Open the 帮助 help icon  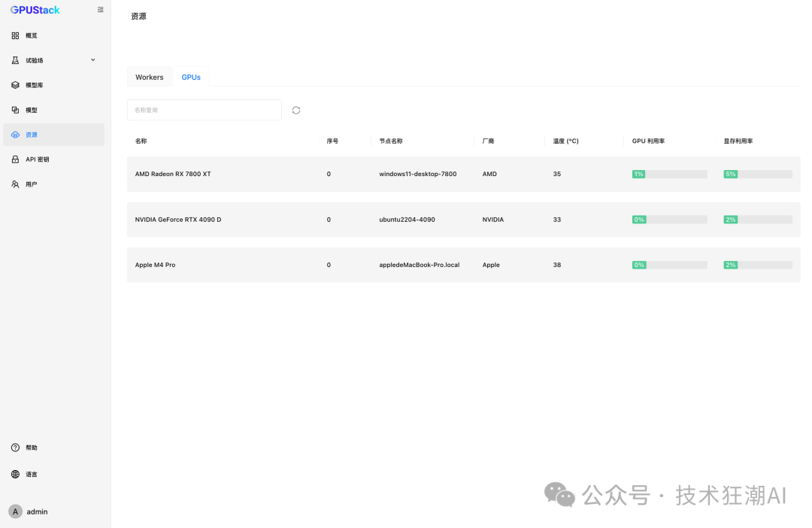15,448
